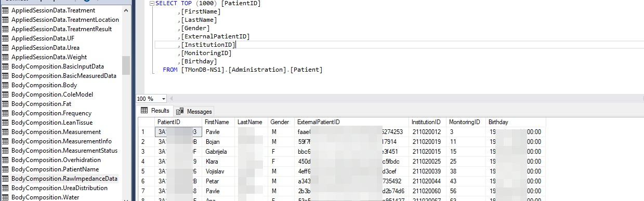
Task: Click the FirstName cell containing Vojislav
Action: click(x=218, y=171)
